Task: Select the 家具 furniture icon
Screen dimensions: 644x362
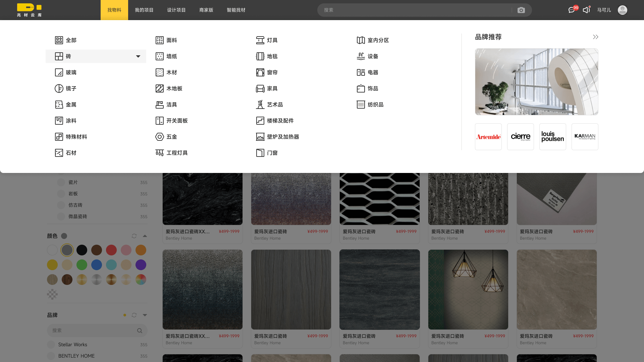Action: 260,88
